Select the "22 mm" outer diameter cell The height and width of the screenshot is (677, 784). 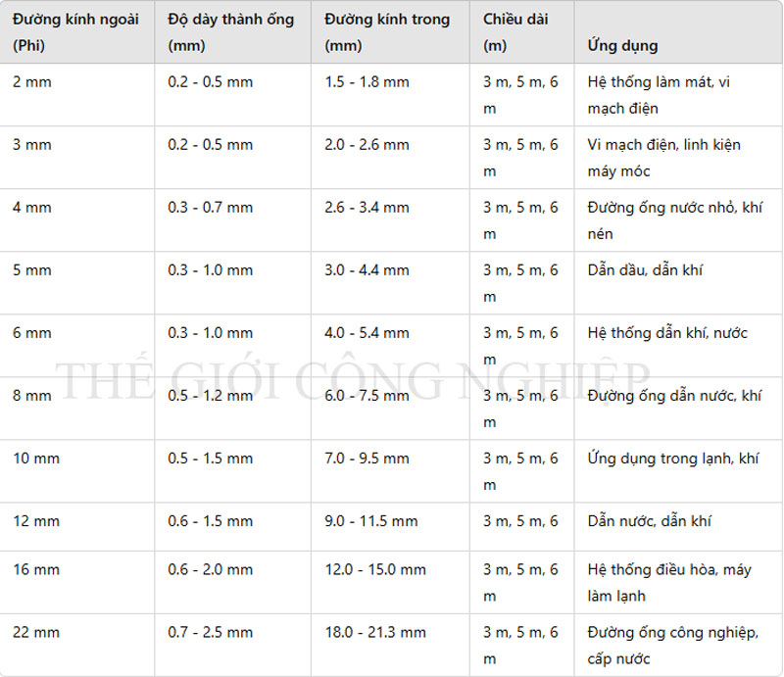36,632
